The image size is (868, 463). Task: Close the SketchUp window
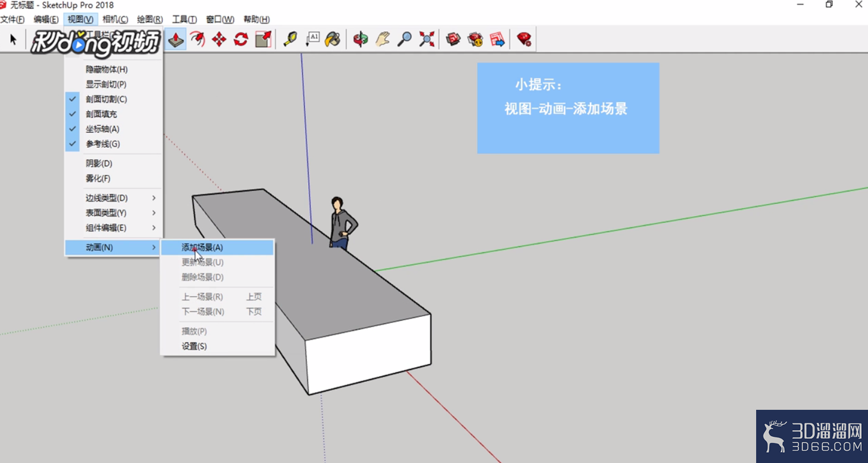point(858,4)
